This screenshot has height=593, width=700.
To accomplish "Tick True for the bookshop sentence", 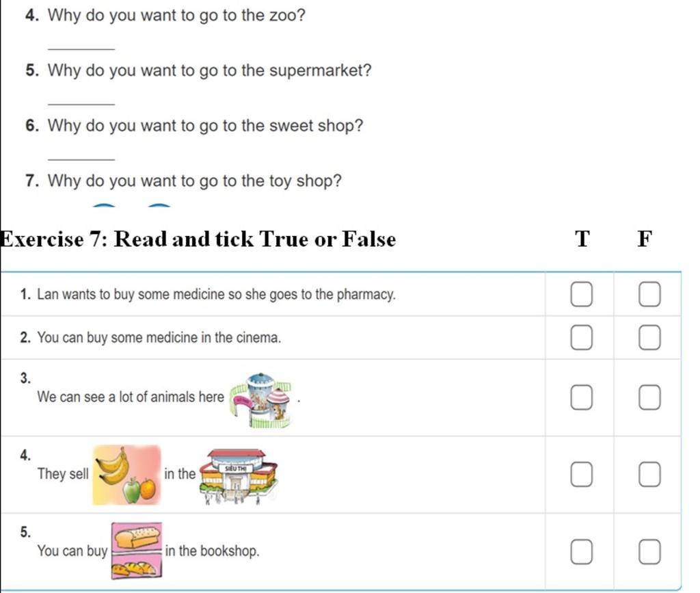I will (581, 551).
